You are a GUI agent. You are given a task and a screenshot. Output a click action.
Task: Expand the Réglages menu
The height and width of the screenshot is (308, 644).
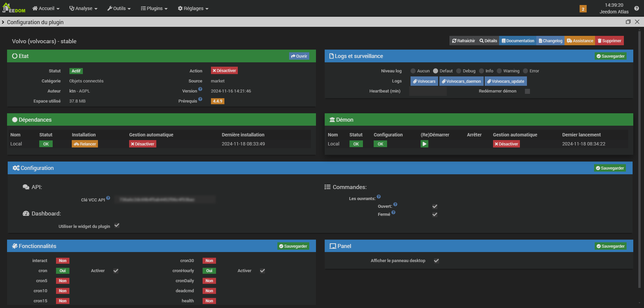[x=193, y=8]
